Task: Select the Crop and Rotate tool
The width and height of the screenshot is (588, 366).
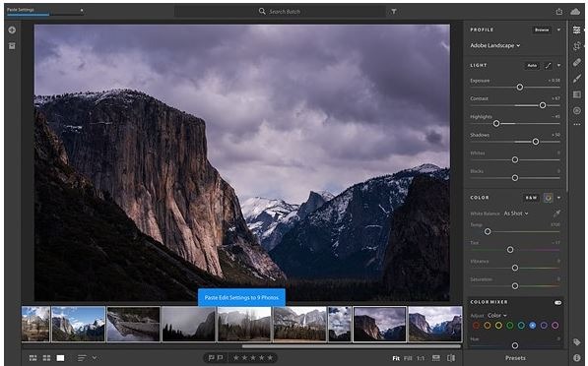Action: click(577, 46)
